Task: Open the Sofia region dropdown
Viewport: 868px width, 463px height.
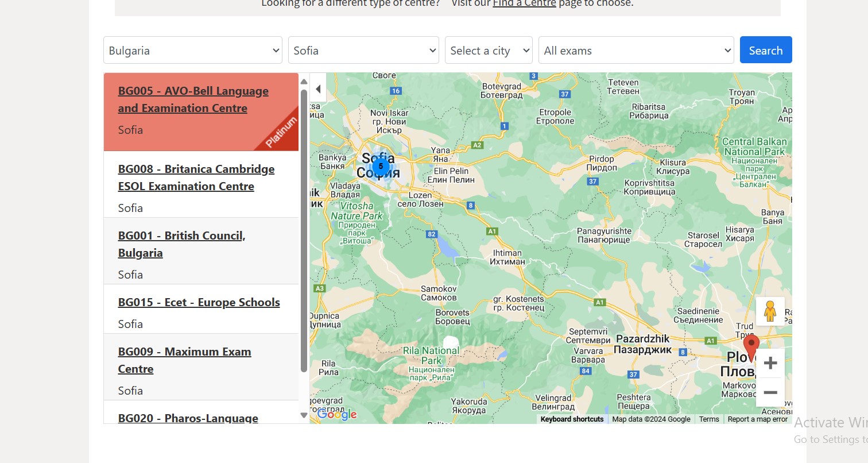Action: coord(363,51)
